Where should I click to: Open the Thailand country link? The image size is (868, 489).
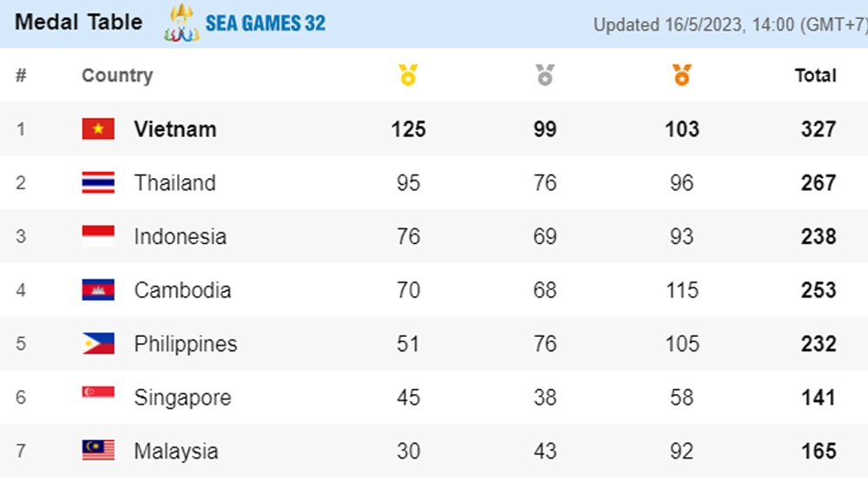pyautogui.click(x=175, y=182)
